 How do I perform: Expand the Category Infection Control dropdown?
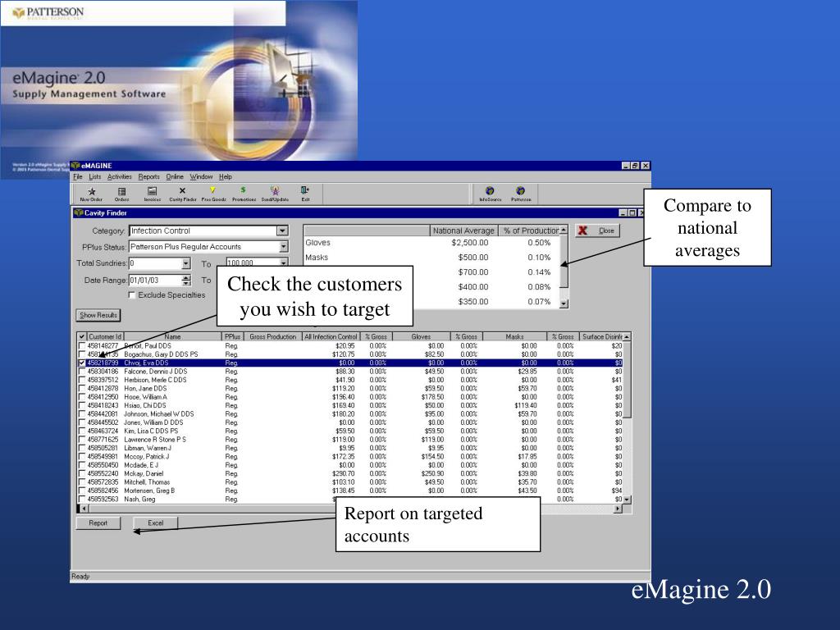point(282,231)
